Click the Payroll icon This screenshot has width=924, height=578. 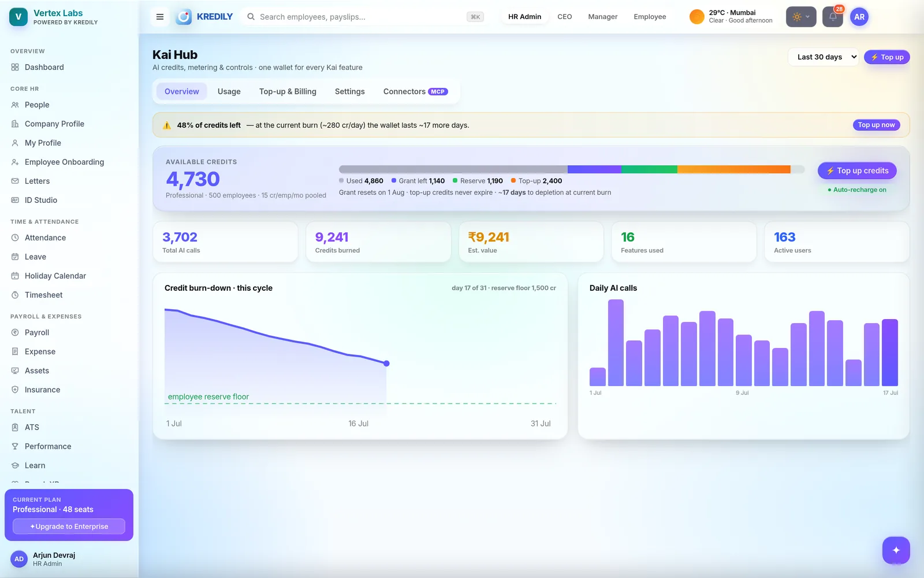click(x=15, y=332)
